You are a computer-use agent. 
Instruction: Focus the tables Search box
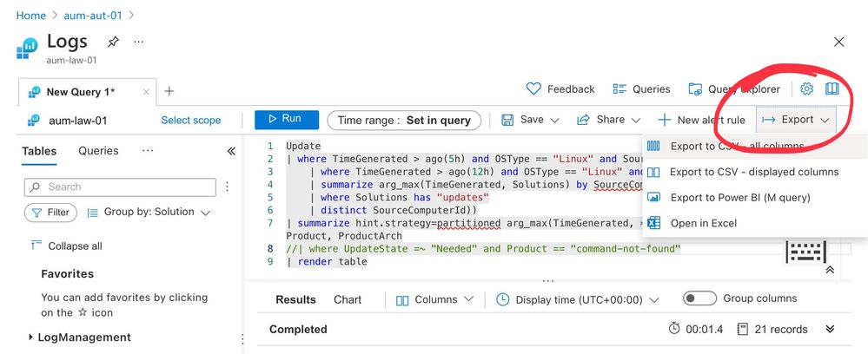pos(120,187)
